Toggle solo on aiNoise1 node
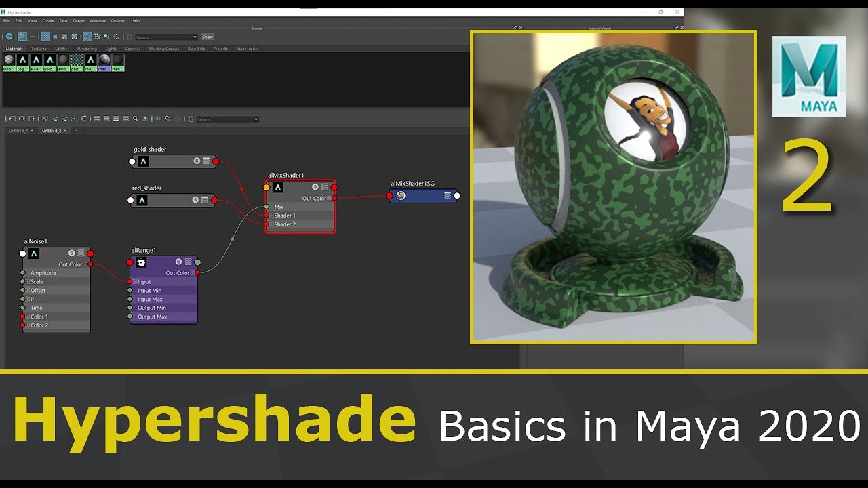This screenshot has height=488, width=868. point(71,253)
